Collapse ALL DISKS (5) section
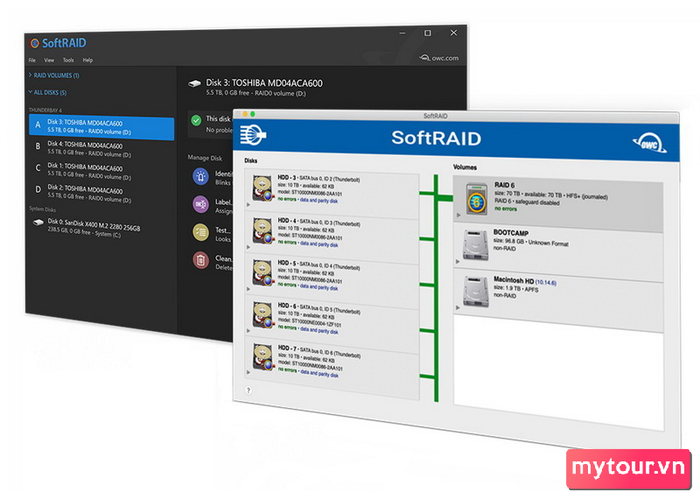Image resolution: width=700 pixels, height=501 pixels. click(47, 92)
